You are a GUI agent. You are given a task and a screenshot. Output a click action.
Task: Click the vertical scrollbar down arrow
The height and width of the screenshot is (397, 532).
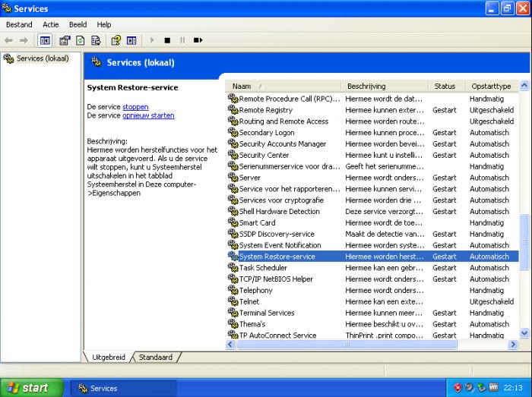pyautogui.click(x=524, y=332)
